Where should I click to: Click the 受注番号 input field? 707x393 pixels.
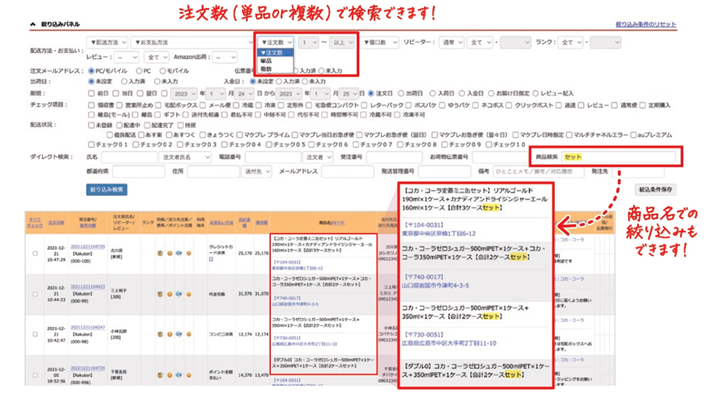pos(394,157)
